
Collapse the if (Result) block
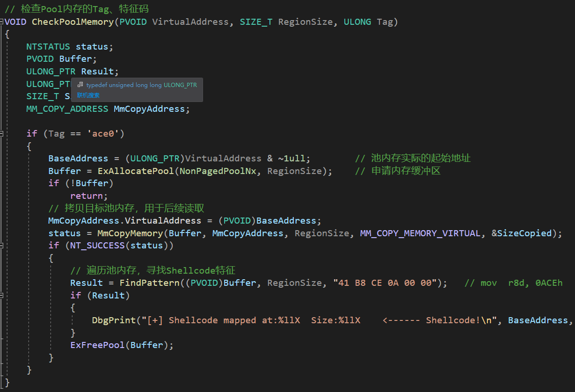2,295
